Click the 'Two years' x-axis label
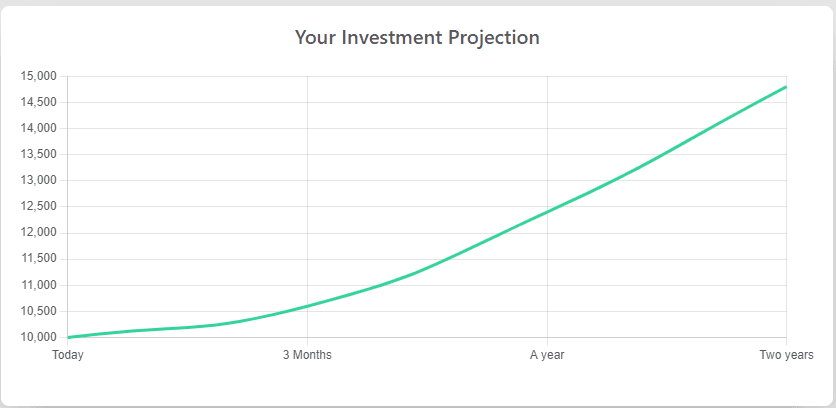836x408 pixels. click(786, 355)
